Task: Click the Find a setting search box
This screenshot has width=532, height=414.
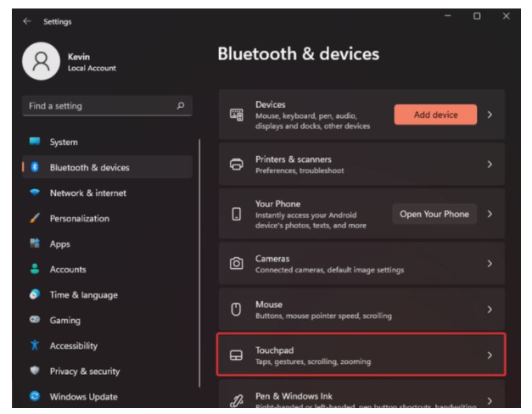Action: (98, 106)
